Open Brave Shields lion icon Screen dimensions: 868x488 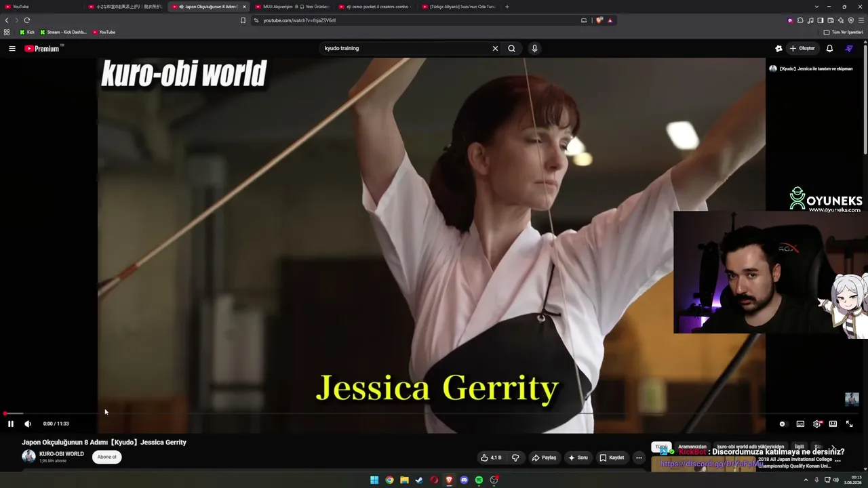click(599, 20)
